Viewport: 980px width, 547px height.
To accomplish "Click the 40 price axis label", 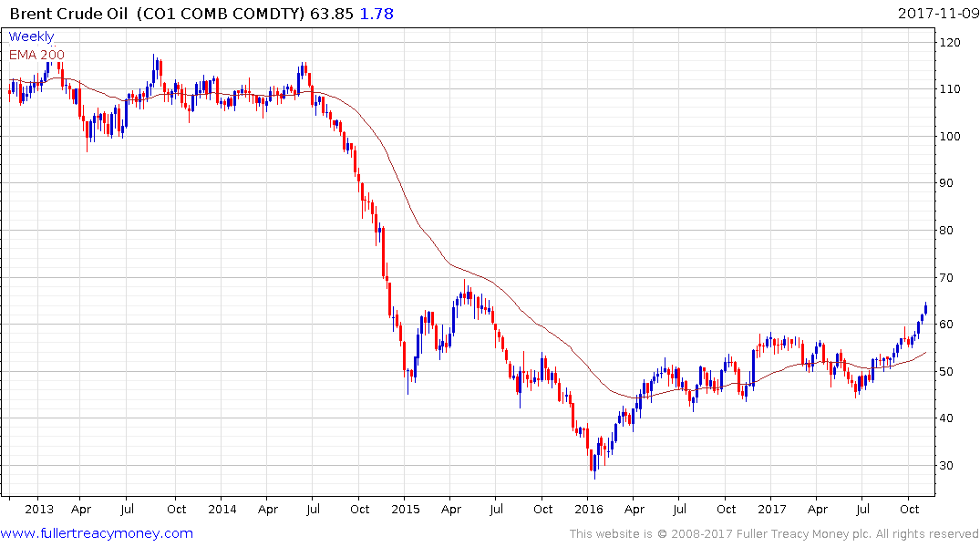I will pos(946,418).
